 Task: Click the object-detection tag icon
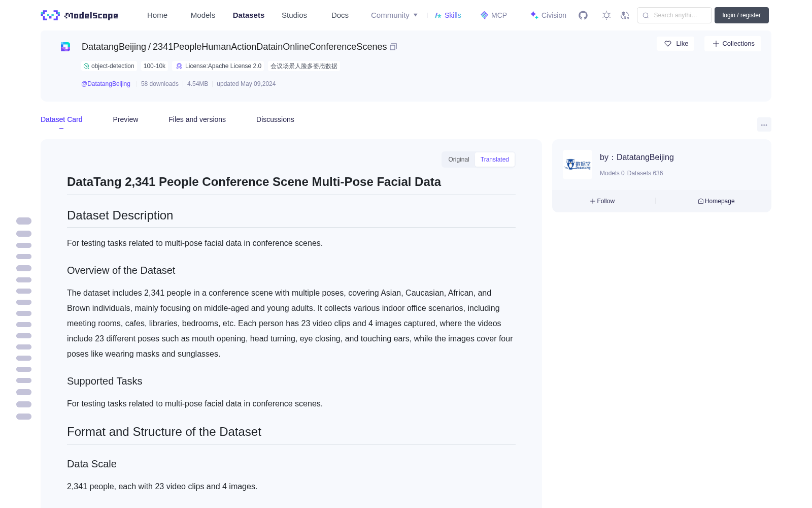[x=86, y=66]
